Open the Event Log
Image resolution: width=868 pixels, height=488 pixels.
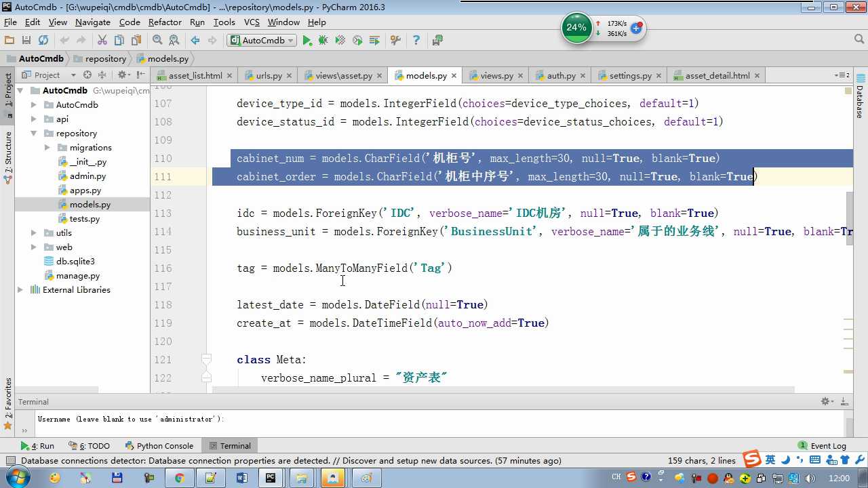822,446
